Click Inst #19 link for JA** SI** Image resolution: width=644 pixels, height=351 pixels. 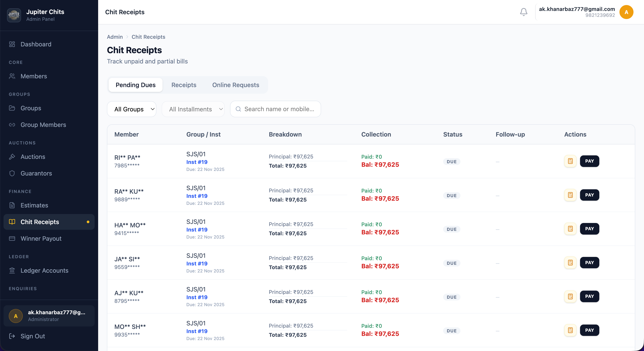pyautogui.click(x=197, y=263)
